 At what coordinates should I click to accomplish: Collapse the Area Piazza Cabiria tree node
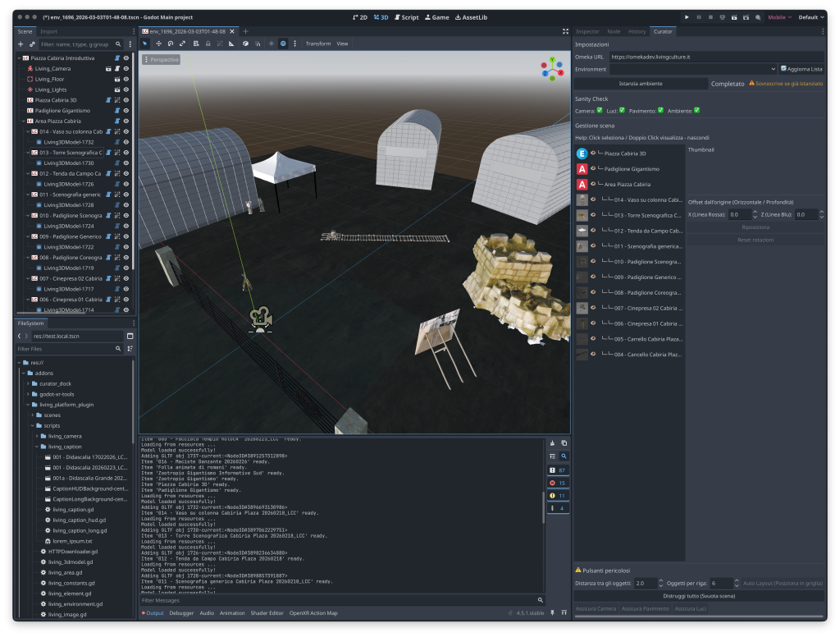pos(22,121)
